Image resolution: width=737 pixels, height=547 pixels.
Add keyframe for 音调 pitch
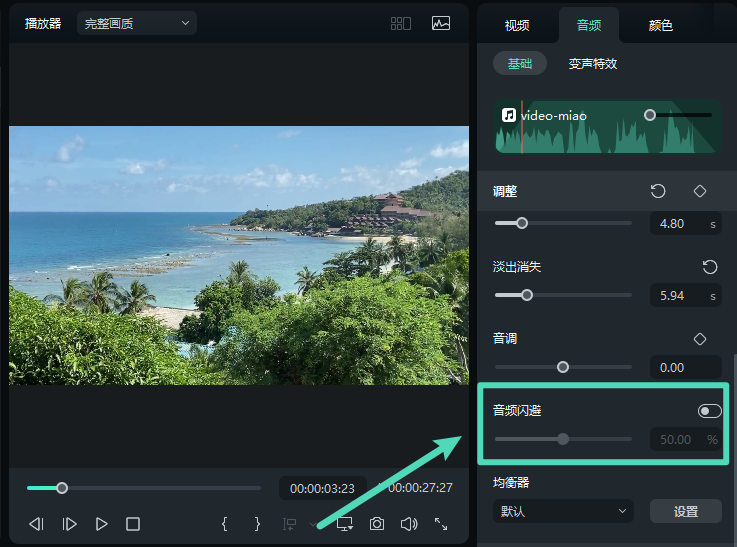coord(700,339)
